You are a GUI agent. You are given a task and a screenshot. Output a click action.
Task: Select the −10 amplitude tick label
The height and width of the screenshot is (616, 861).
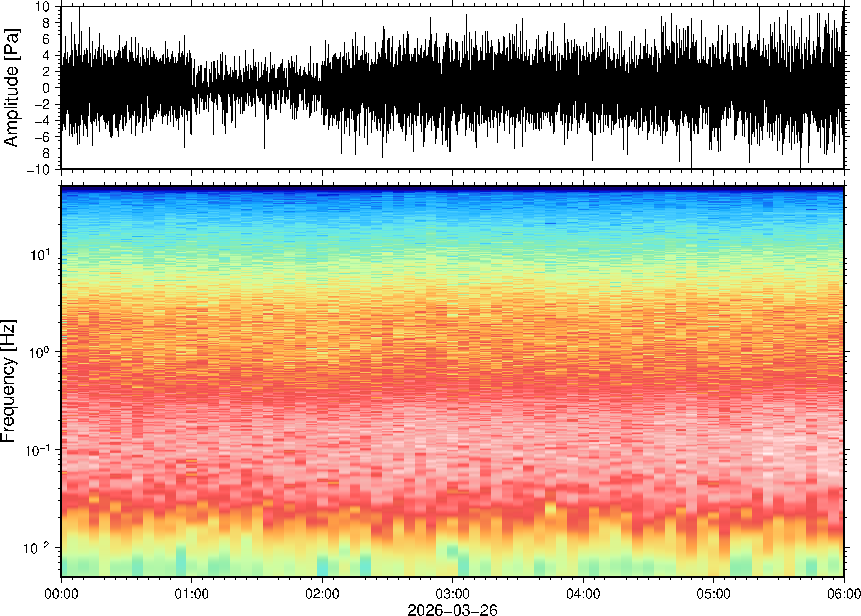pos(38,169)
